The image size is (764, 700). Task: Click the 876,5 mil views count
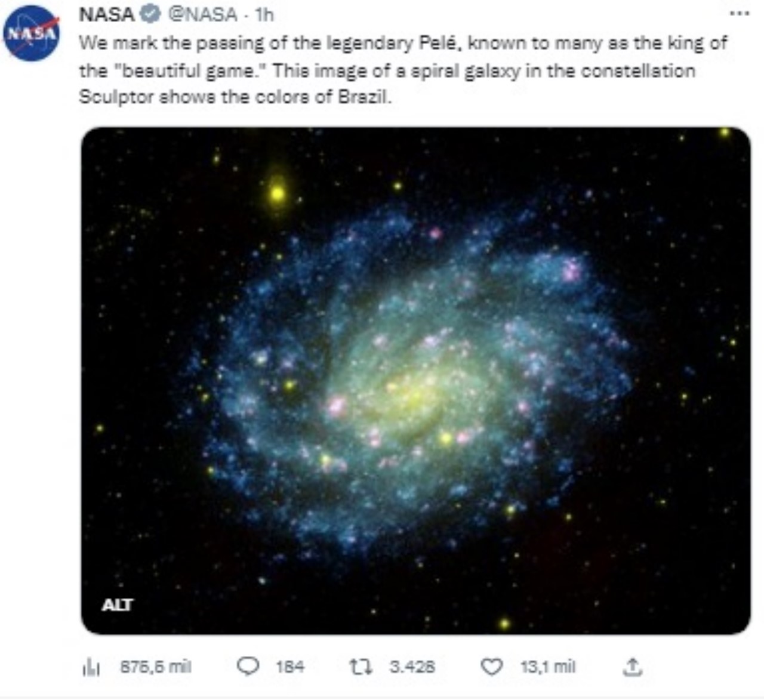pyautogui.click(x=155, y=667)
